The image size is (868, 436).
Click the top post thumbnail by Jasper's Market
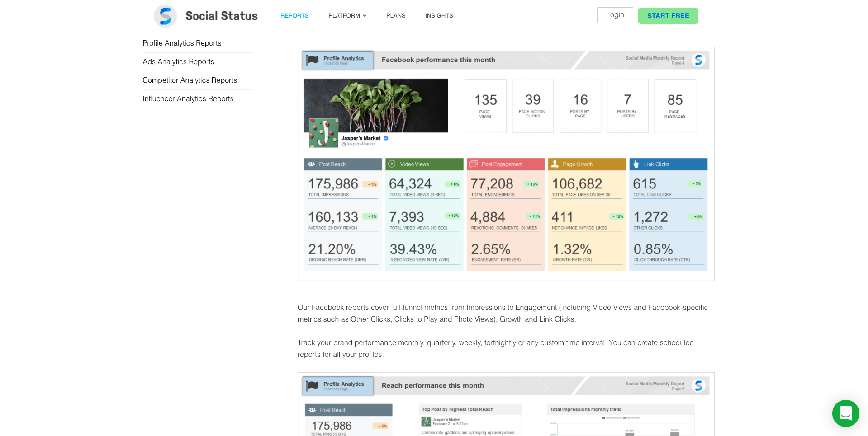click(x=426, y=422)
